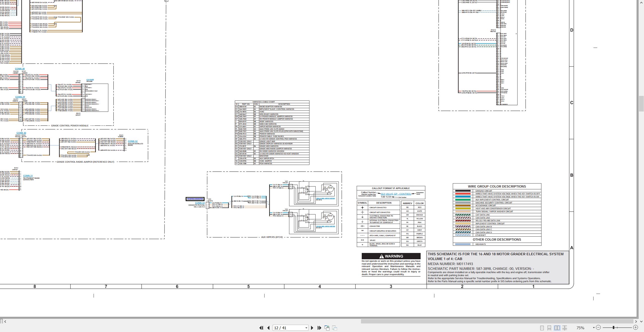Open the page number 12 / 41 dropdown
The image size is (644, 332).
[x=306, y=328]
